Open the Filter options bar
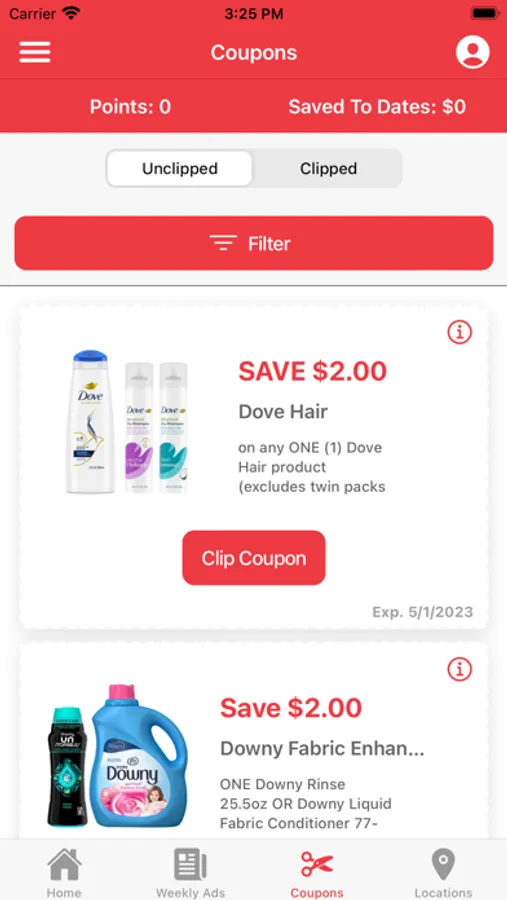This screenshot has height=900, width=507. click(254, 243)
